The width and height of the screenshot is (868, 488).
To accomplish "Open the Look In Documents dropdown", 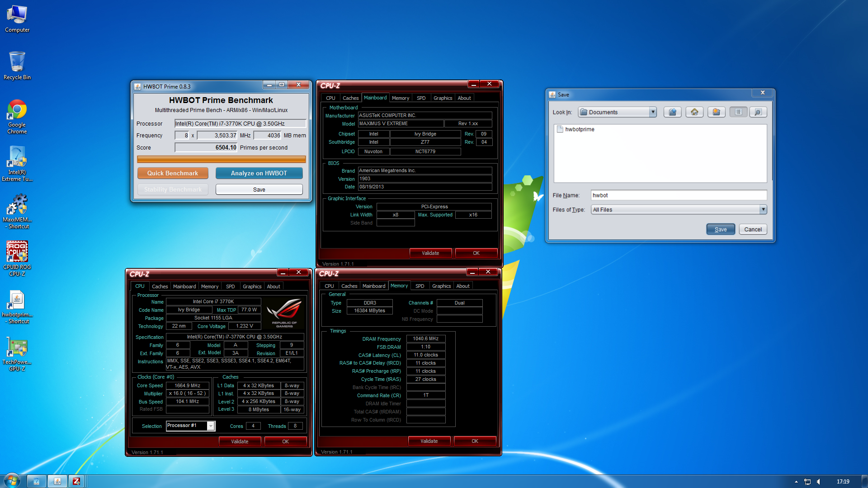I will pos(617,112).
